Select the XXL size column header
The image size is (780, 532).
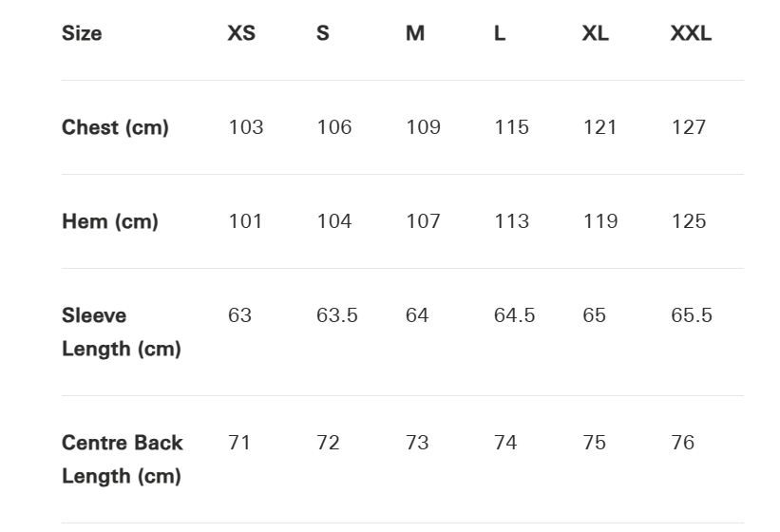click(691, 33)
